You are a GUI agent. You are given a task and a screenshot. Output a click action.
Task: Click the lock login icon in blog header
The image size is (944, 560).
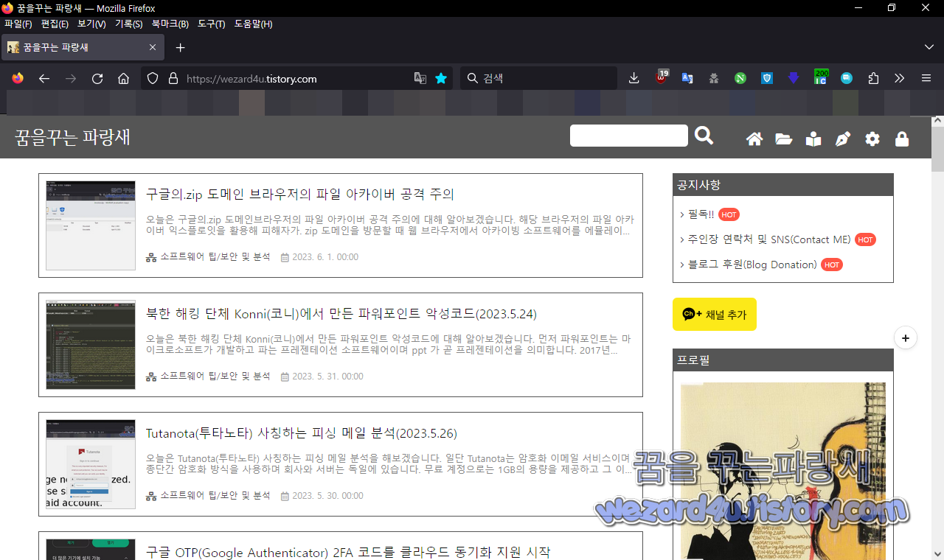tap(901, 139)
